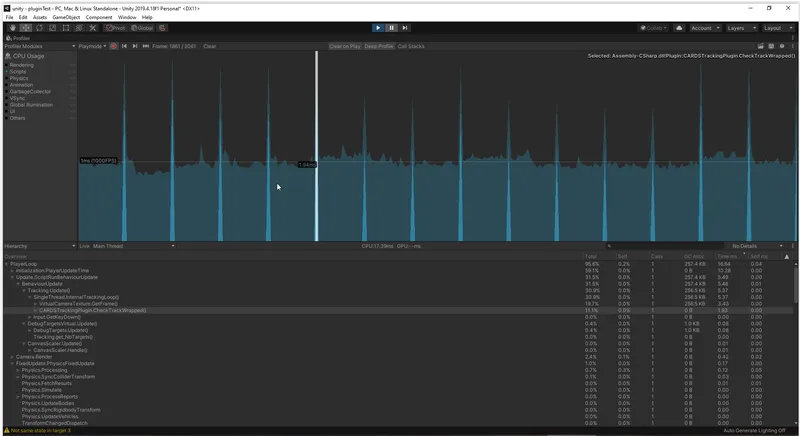Open the Hierarchy view dropdown
This screenshot has height=436, width=800.
40,246
